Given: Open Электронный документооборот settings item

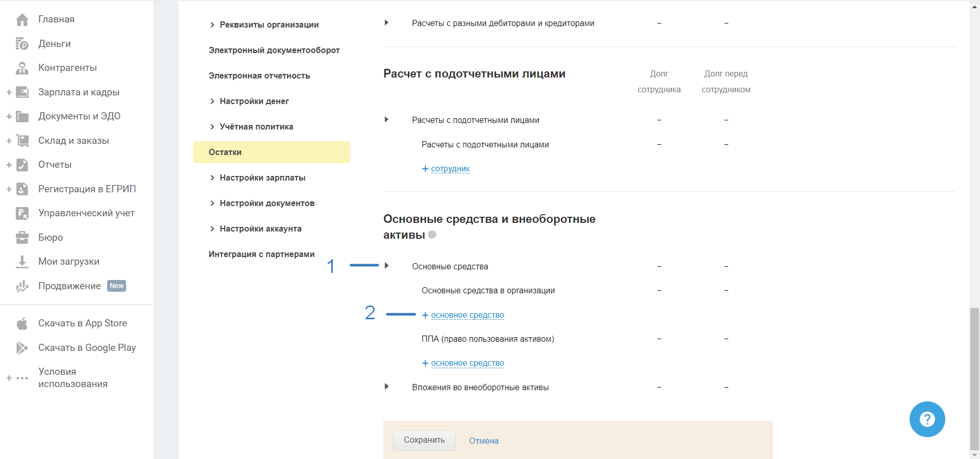Looking at the screenshot, I should [x=274, y=50].
